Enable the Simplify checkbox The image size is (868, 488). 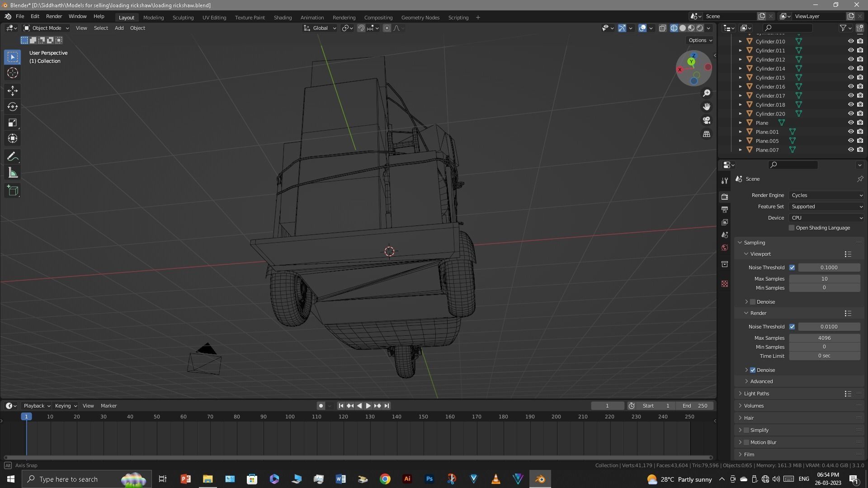tap(746, 430)
